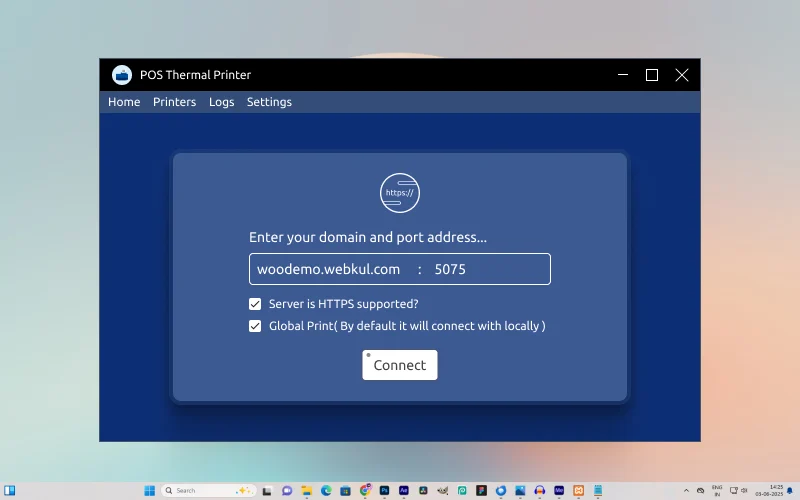Open the Logs menu
This screenshot has height=500, width=800.
(x=221, y=102)
